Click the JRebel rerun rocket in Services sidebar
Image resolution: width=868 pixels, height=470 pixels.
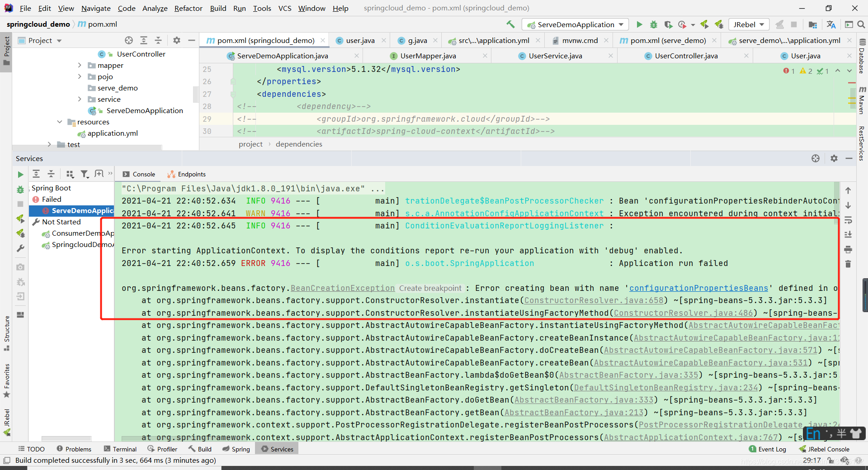(x=20, y=219)
